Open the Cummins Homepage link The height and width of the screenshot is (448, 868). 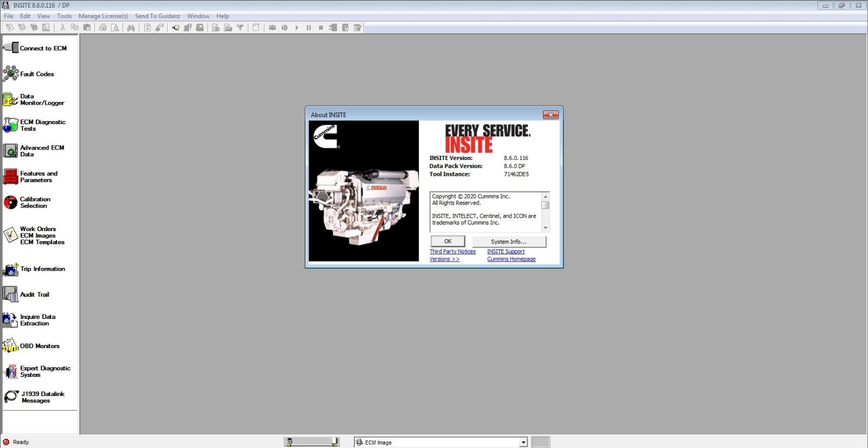pos(511,259)
